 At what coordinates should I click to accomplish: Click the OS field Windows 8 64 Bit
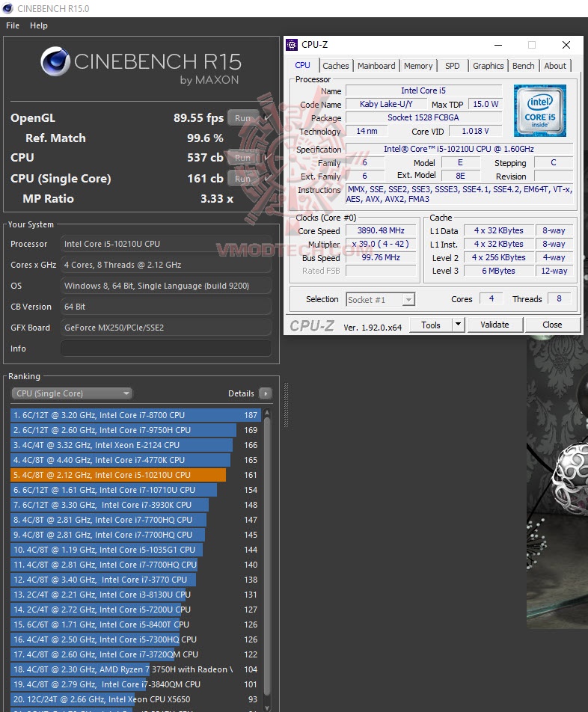[x=166, y=286]
